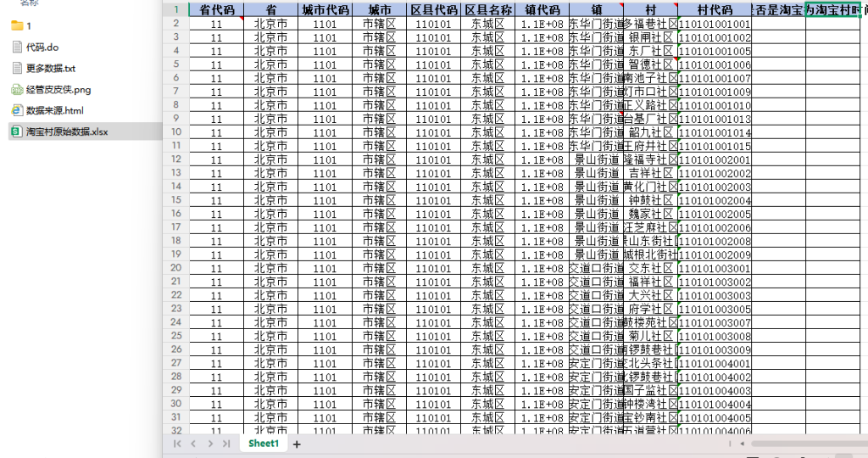Click the png file icon beside 经管皮皮侠.png
The width and height of the screenshot is (868, 458).
(17, 90)
